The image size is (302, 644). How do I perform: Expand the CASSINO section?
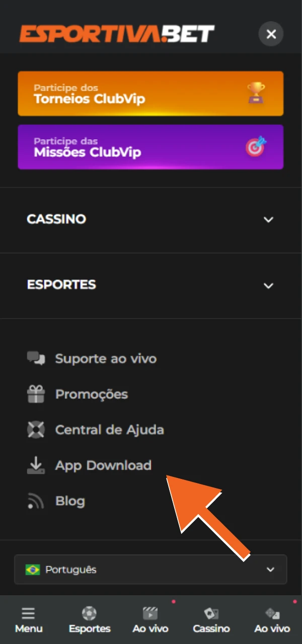click(150, 219)
